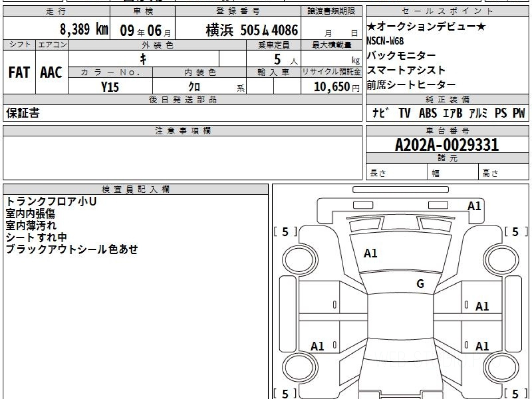
Task: Select color code Y15
Action: pos(110,87)
